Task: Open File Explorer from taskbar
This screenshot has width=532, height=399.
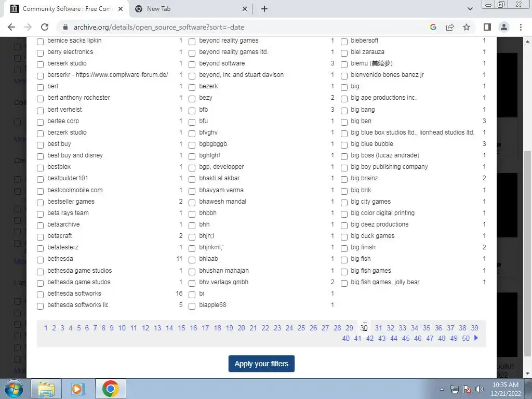Action: [x=46, y=389]
